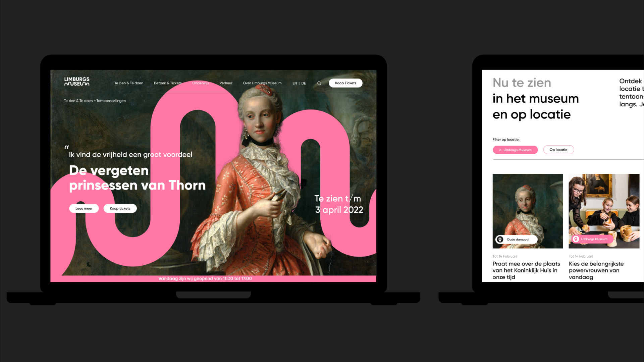Viewport: 644px width, 362px height.
Task: Switch language to EN
Action: (x=294, y=83)
